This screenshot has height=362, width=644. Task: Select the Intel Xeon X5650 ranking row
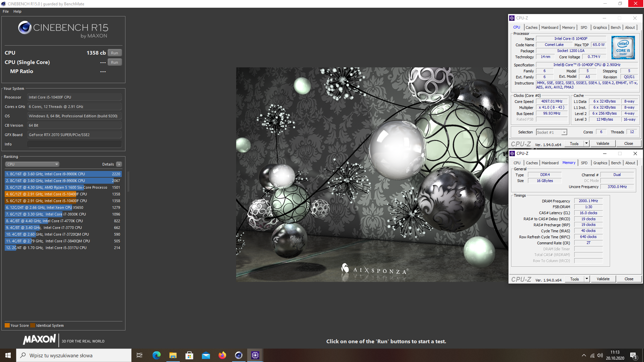click(63, 207)
